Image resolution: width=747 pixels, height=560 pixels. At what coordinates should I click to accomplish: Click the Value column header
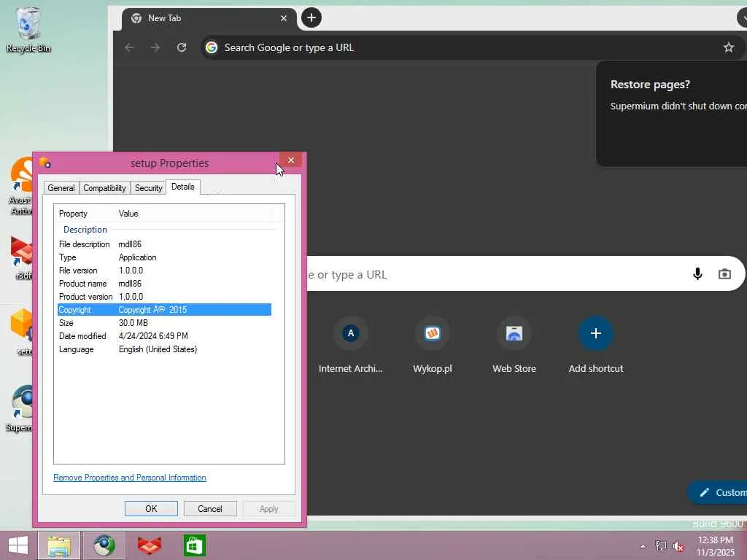tap(193, 214)
